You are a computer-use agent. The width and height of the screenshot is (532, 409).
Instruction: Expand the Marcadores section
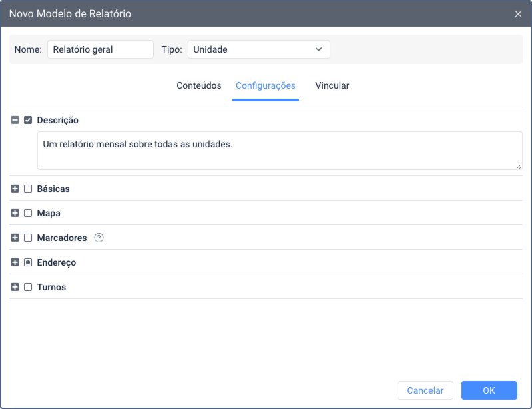pyautogui.click(x=15, y=238)
